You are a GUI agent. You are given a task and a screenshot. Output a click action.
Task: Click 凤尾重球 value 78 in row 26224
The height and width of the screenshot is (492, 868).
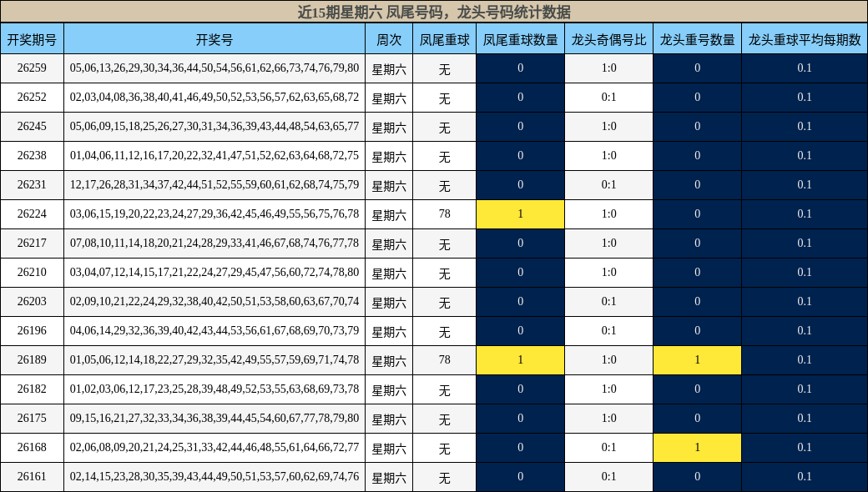445,214
